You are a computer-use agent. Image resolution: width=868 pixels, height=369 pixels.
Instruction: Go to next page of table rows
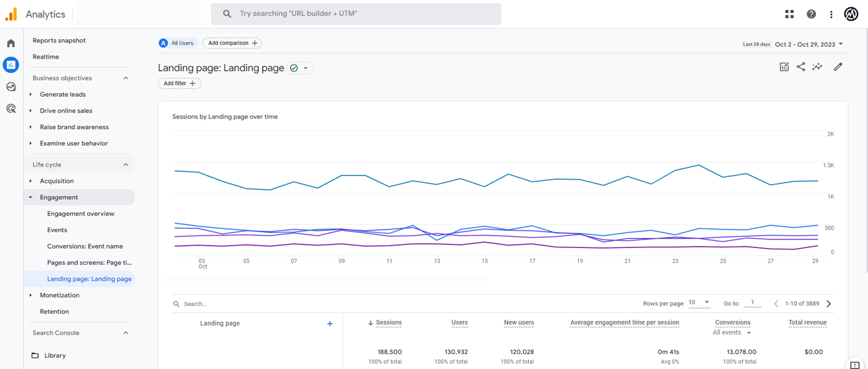point(828,304)
